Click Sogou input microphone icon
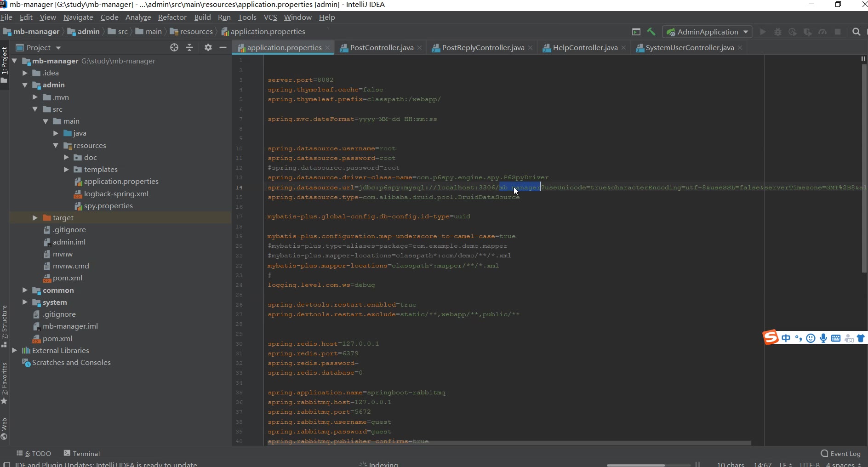 tap(823, 338)
